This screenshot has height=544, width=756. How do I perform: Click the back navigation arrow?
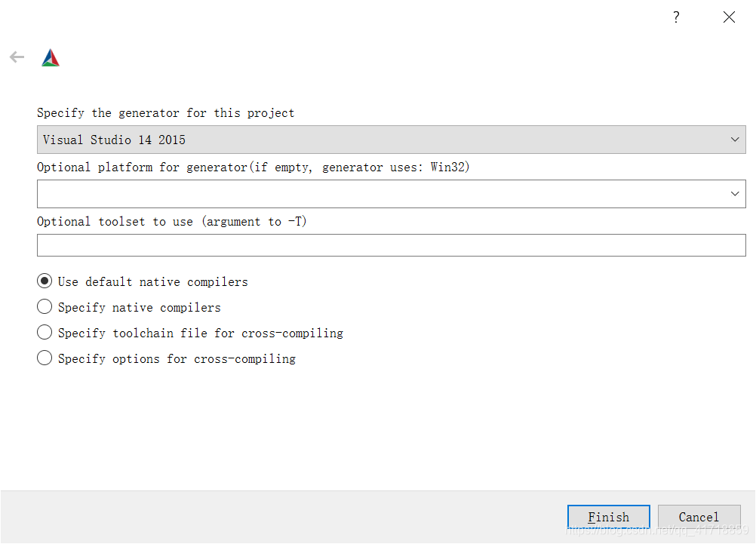coord(17,57)
